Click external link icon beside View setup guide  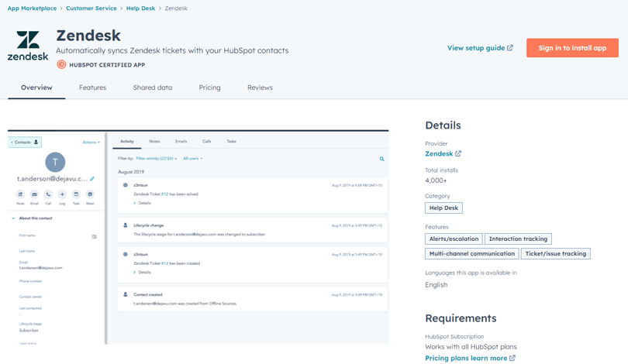510,47
